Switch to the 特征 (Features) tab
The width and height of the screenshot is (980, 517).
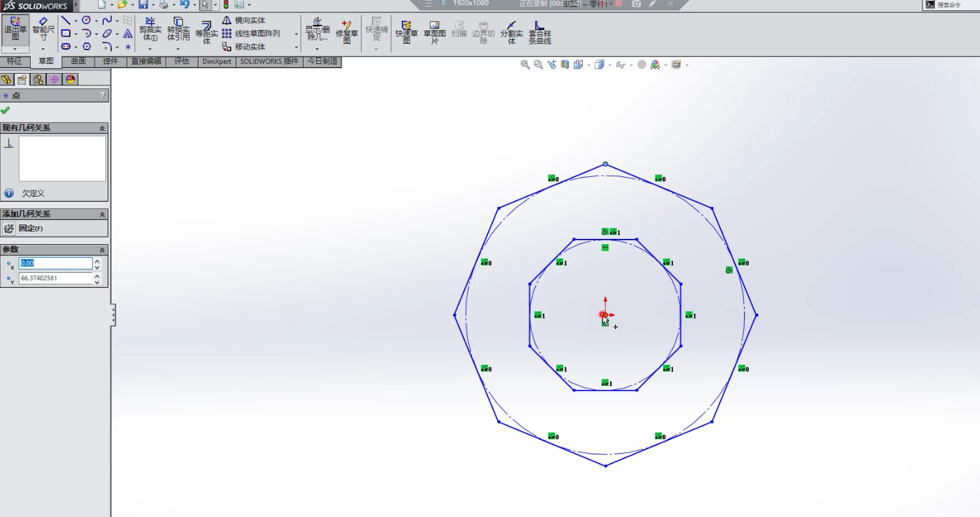pyautogui.click(x=14, y=61)
